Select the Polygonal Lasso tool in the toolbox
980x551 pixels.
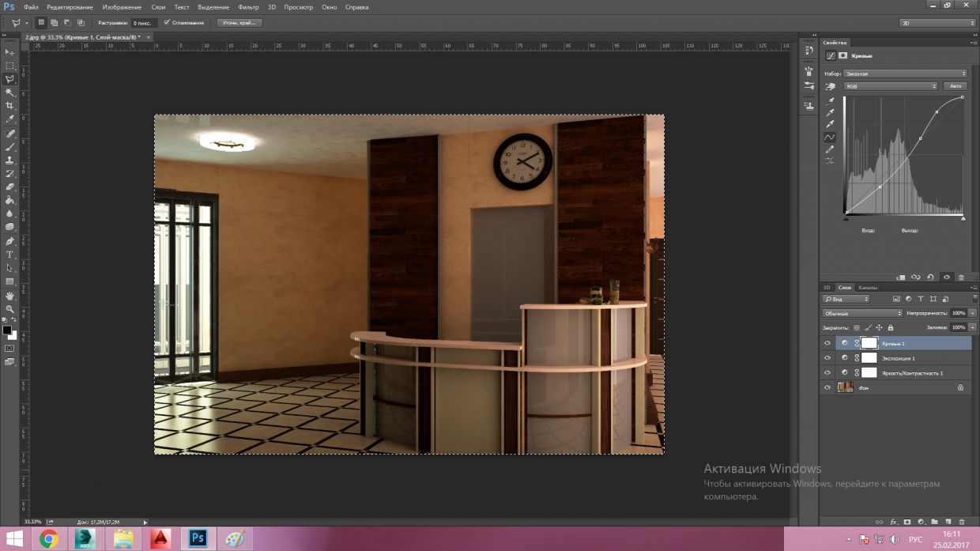click(x=10, y=79)
